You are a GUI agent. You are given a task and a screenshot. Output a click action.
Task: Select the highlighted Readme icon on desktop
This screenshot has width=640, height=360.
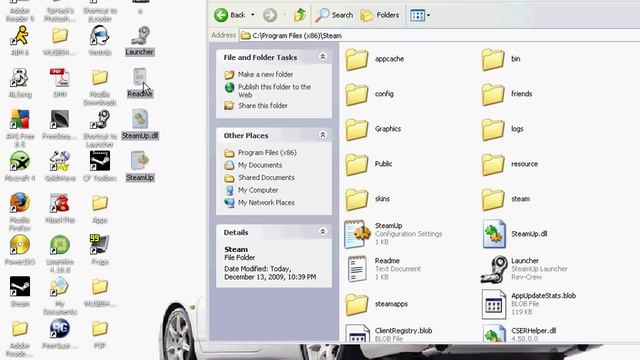click(140, 83)
